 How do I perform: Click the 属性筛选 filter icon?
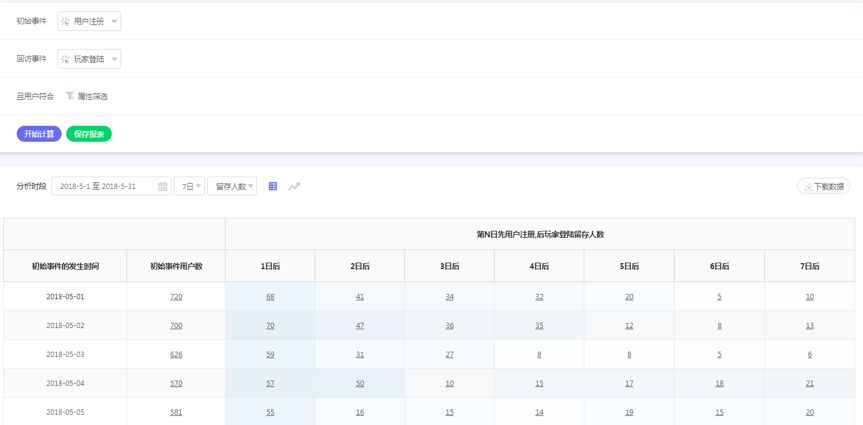click(70, 96)
